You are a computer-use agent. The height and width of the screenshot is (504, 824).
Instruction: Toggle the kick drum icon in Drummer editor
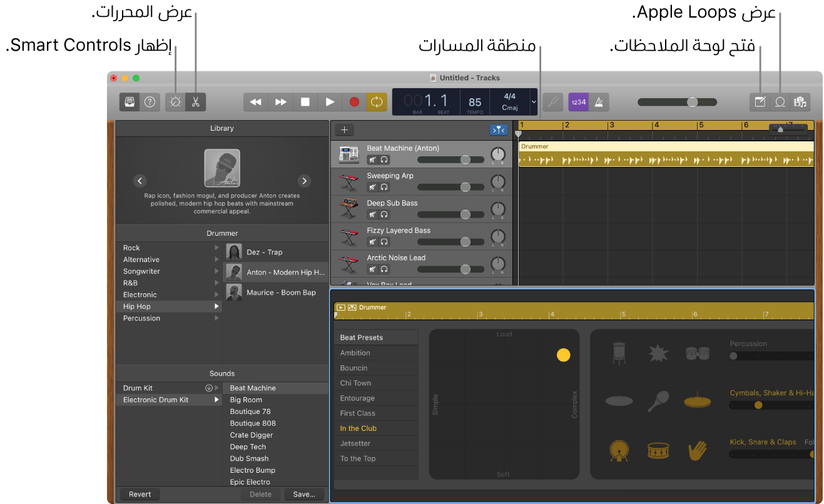tap(618, 451)
